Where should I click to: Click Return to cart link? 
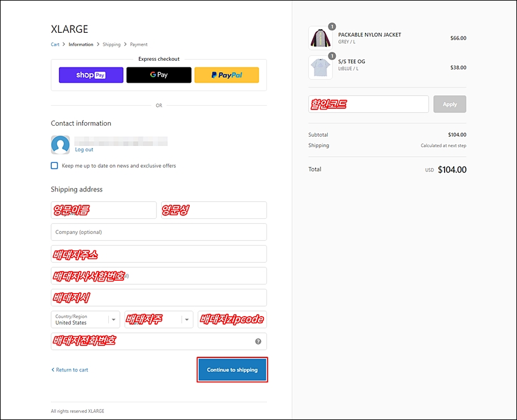pos(70,370)
